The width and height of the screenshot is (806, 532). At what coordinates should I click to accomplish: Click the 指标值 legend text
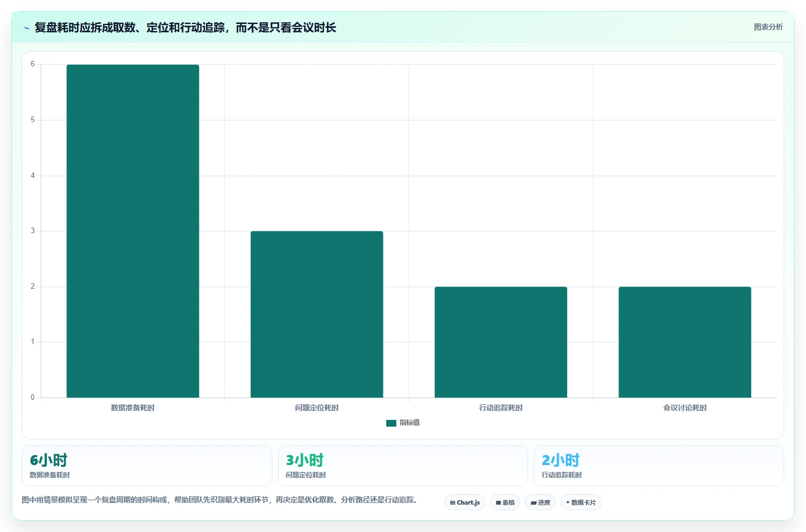click(x=410, y=423)
